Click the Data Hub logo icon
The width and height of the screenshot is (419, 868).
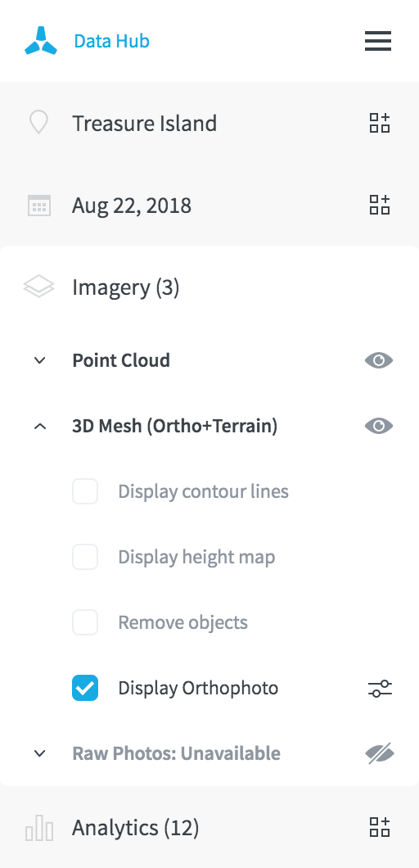(41, 41)
